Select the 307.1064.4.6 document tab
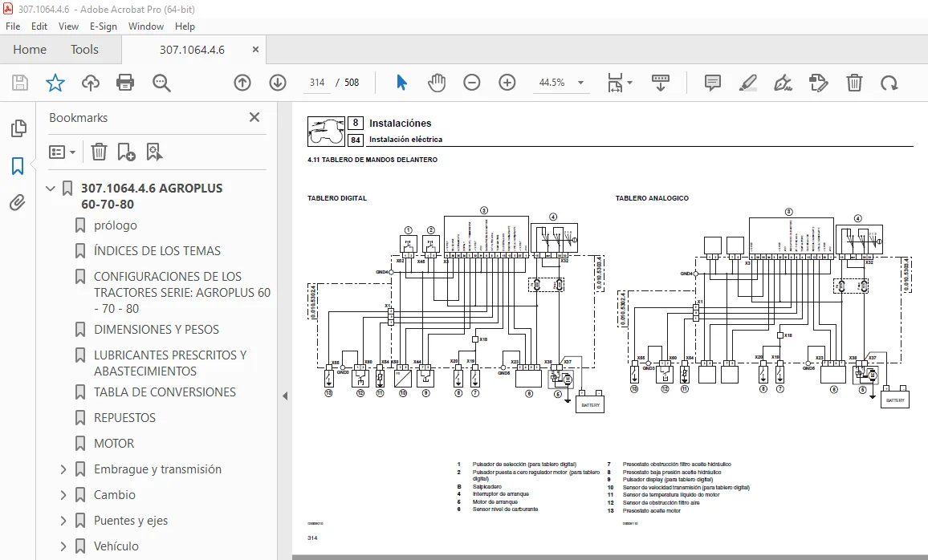 [192, 51]
